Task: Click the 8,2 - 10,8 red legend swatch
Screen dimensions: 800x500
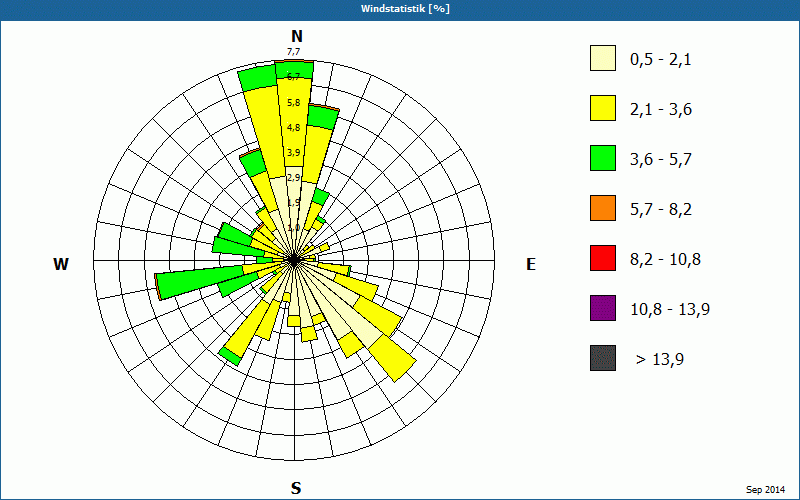Action: 603,258
